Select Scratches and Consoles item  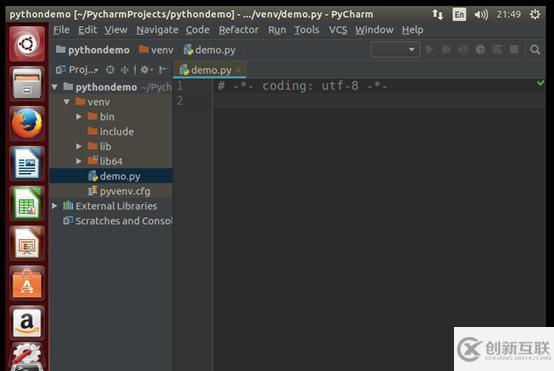111,221
